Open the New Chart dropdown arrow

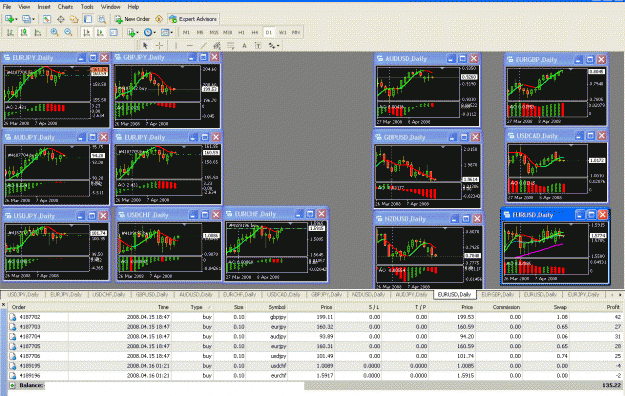16,19
